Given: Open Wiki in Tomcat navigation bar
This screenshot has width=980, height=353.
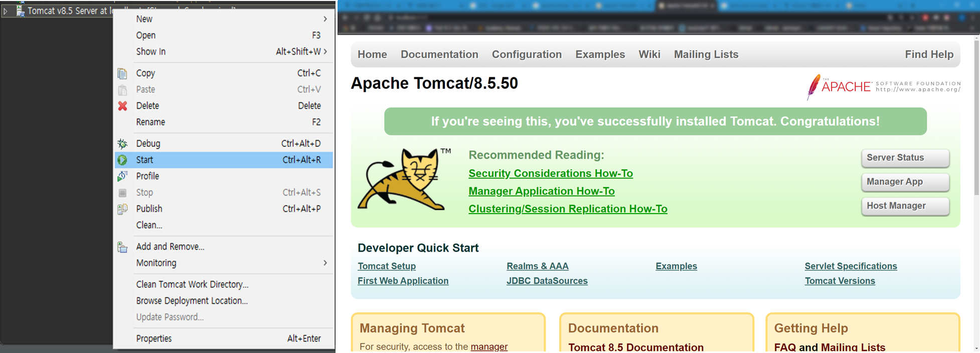Looking at the screenshot, I should [649, 54].
